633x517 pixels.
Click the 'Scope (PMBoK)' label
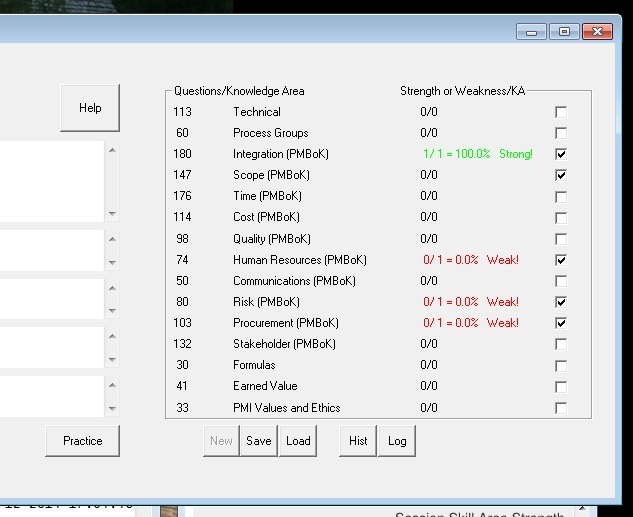271,175
